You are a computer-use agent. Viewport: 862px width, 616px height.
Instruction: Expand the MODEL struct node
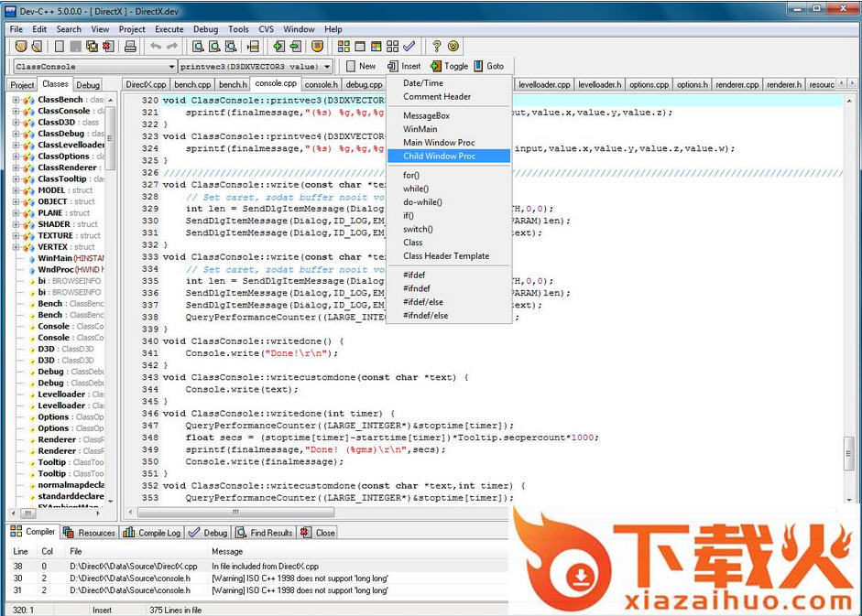pyautogui.click(x=16, y=190)
